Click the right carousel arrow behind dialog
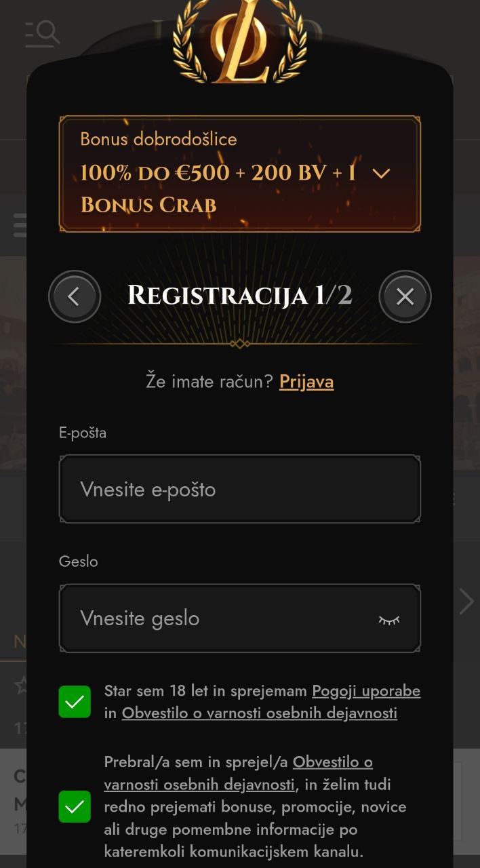 point(466,601)
